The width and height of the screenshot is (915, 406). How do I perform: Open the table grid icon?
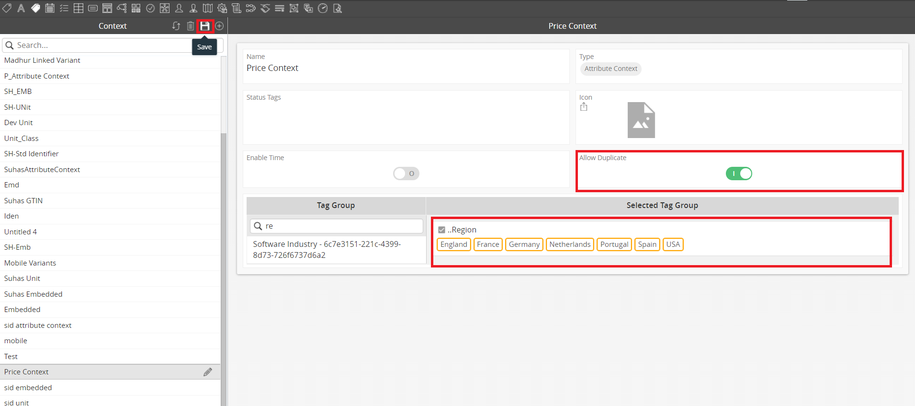(x=78, y=8)
